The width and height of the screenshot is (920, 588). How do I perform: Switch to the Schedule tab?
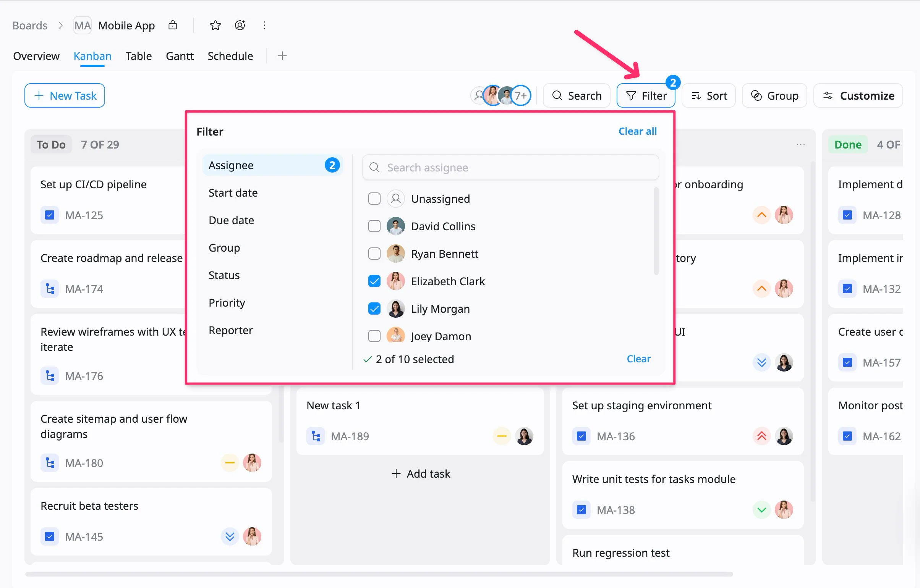(230, 56)
